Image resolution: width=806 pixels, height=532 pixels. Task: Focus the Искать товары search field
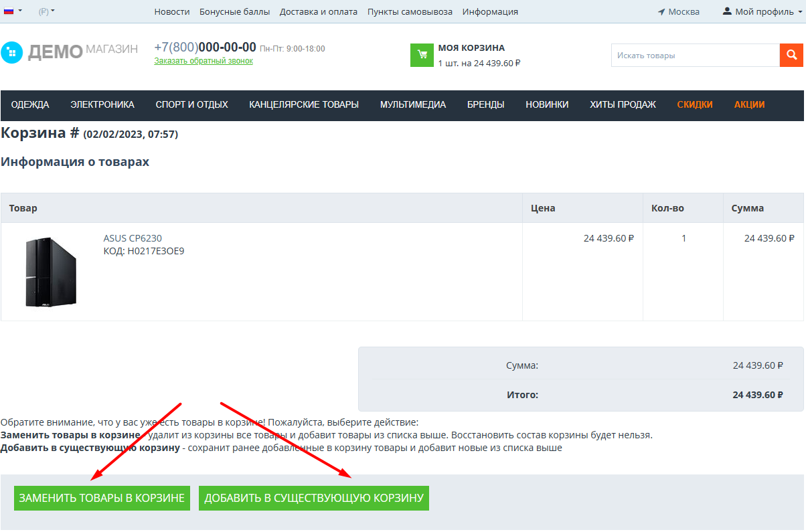coord(696,56)
